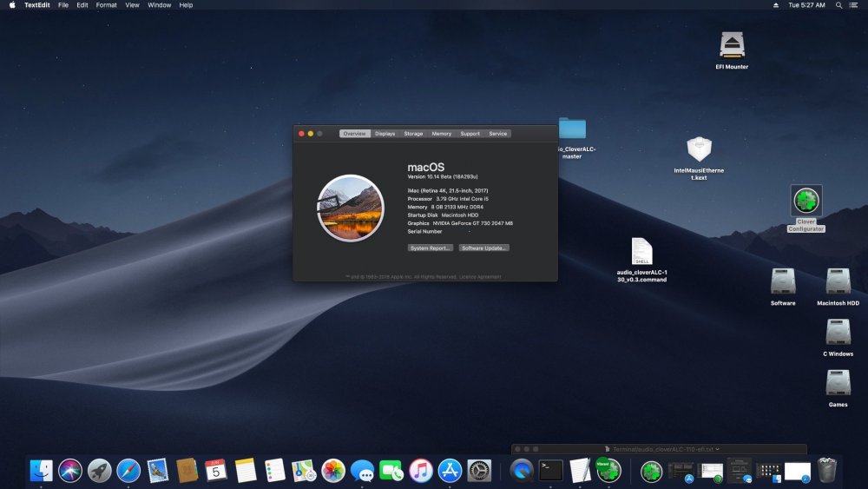
Task: Open TextEdit application menu
Action: point(37,5)
